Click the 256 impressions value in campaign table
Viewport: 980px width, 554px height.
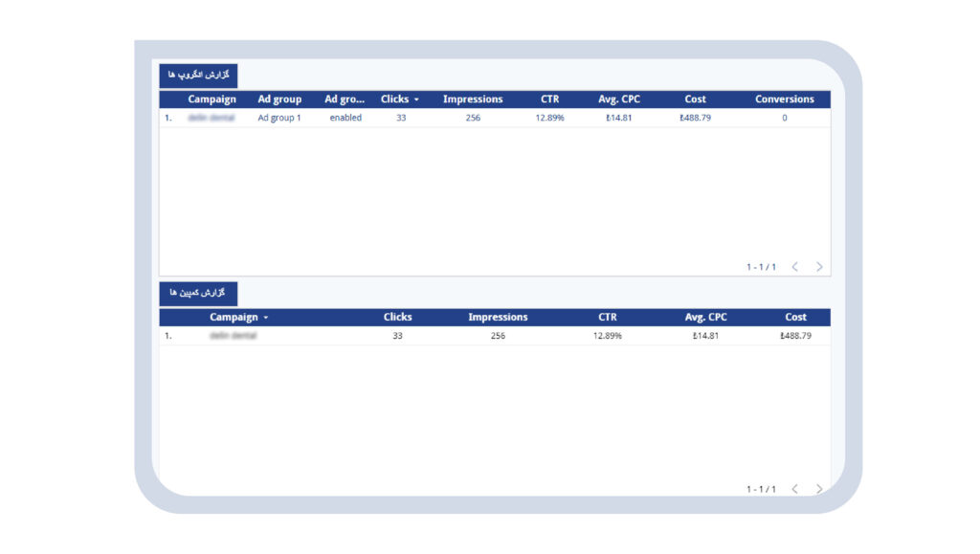498,336
